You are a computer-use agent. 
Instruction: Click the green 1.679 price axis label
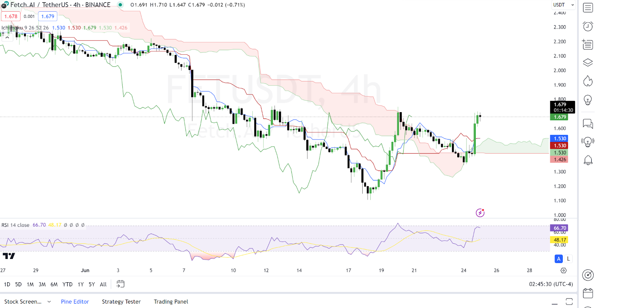(559, 117)
